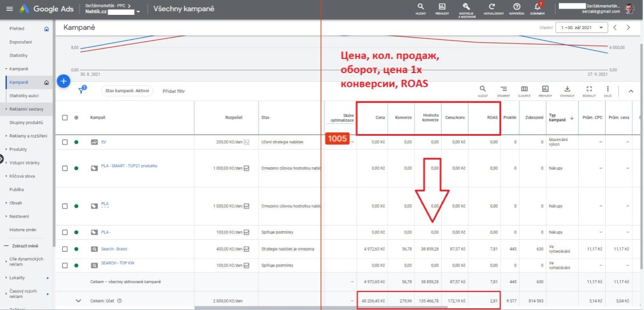The image size is (644, 310).
Task: Select the SV campaign checkbox
Action: [x=65, y=142]
